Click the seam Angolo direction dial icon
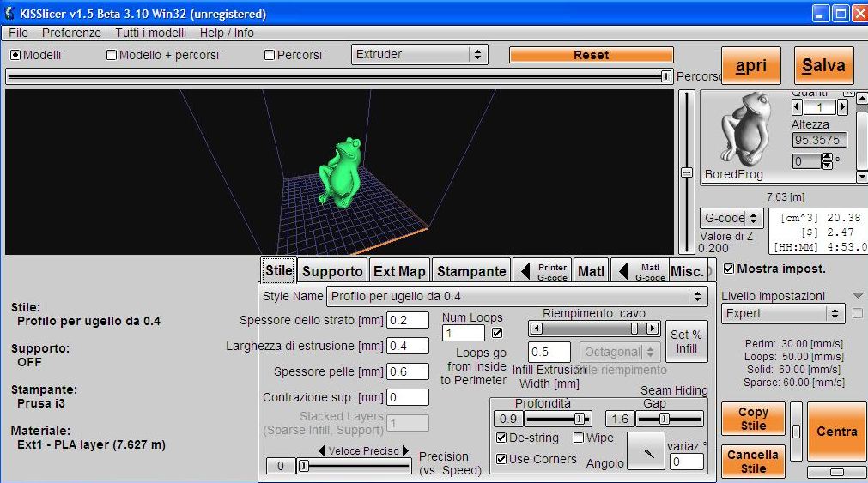This screenshot has width=868, height=483. coord(645,450)
